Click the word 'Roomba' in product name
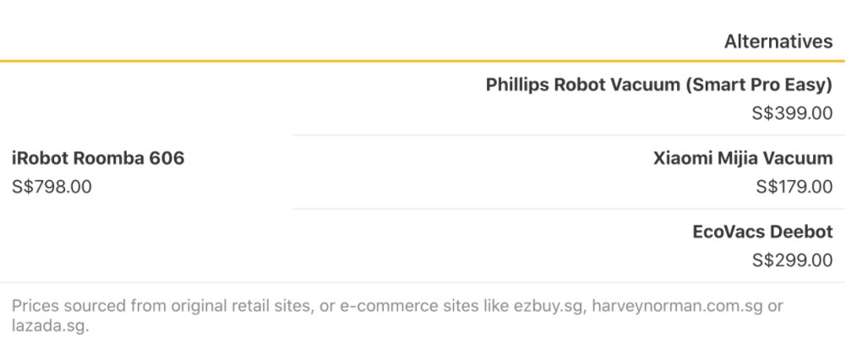Viewport: 868px width, 355px height. 108,158
